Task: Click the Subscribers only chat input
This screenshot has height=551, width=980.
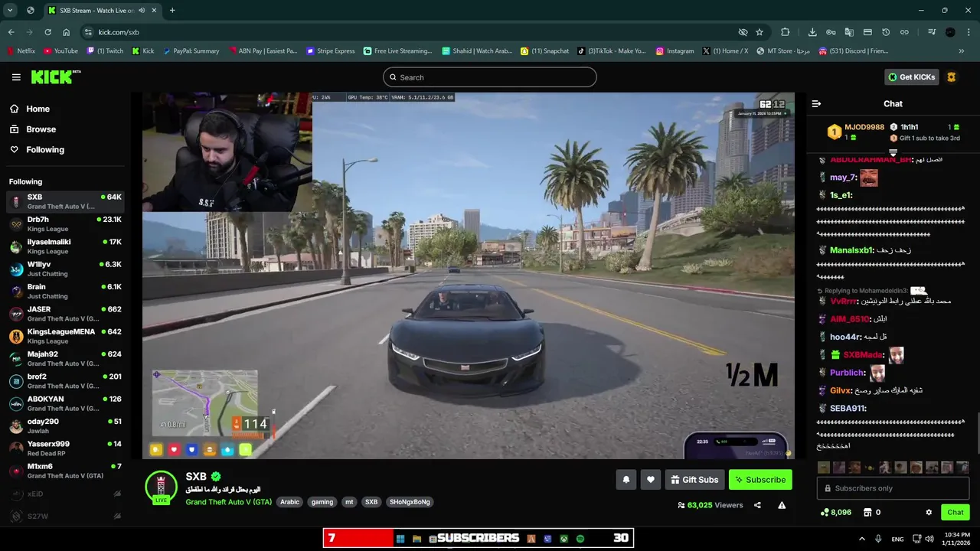Action: [x=893, y=488]
